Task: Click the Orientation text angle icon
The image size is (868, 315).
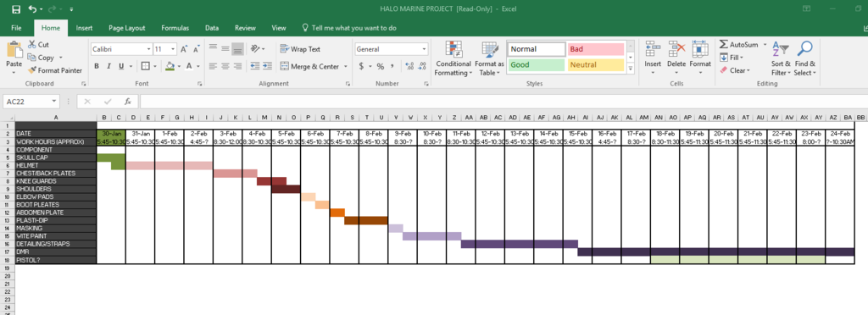Action: (254, 48)
